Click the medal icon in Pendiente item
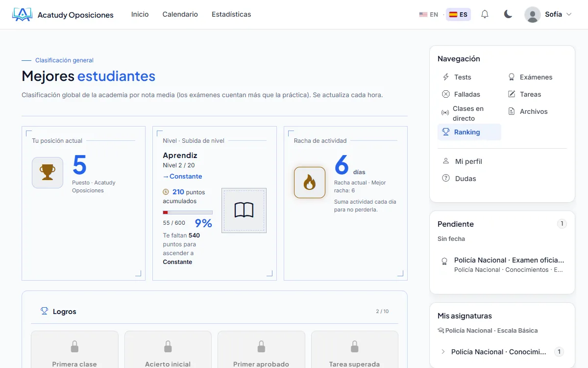Viewport: 588px width, 368px height. click(x=444, y=261)
